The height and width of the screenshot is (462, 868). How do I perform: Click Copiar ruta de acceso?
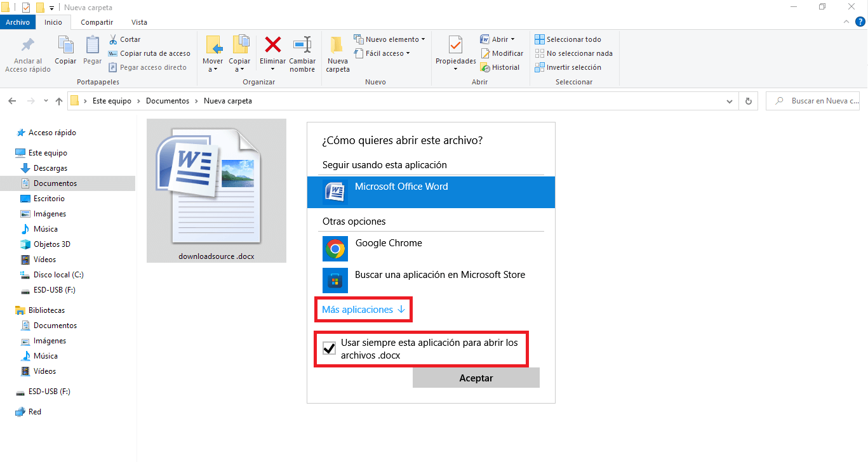149,53
